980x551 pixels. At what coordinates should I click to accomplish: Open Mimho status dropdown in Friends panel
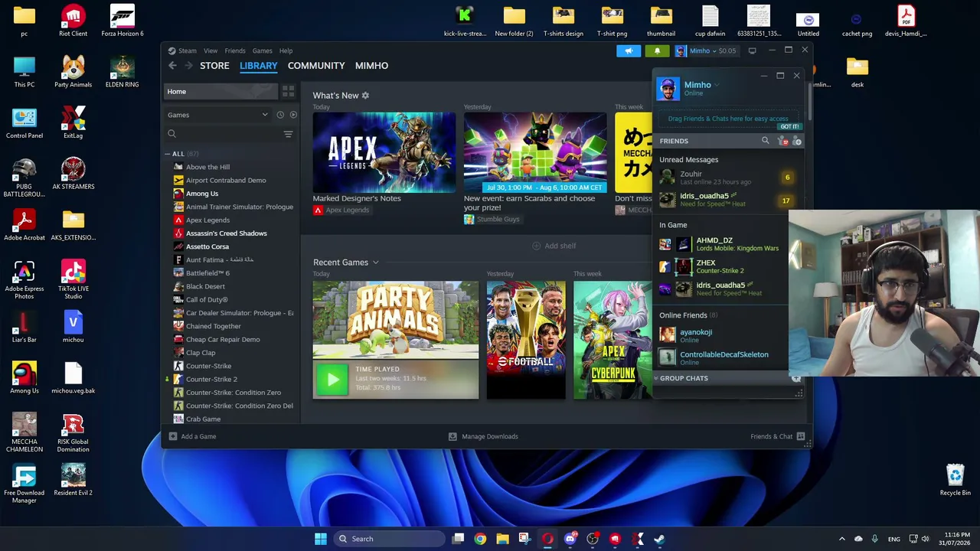pos(717,85)
